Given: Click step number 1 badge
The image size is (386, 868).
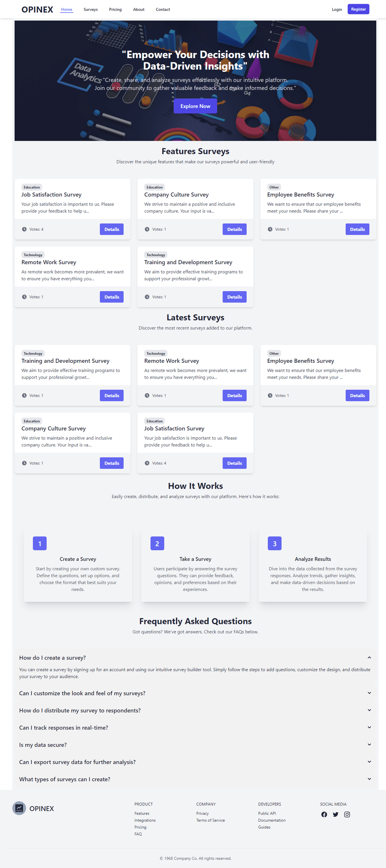Looking at the screenshot, I should (x=40, y=543).
